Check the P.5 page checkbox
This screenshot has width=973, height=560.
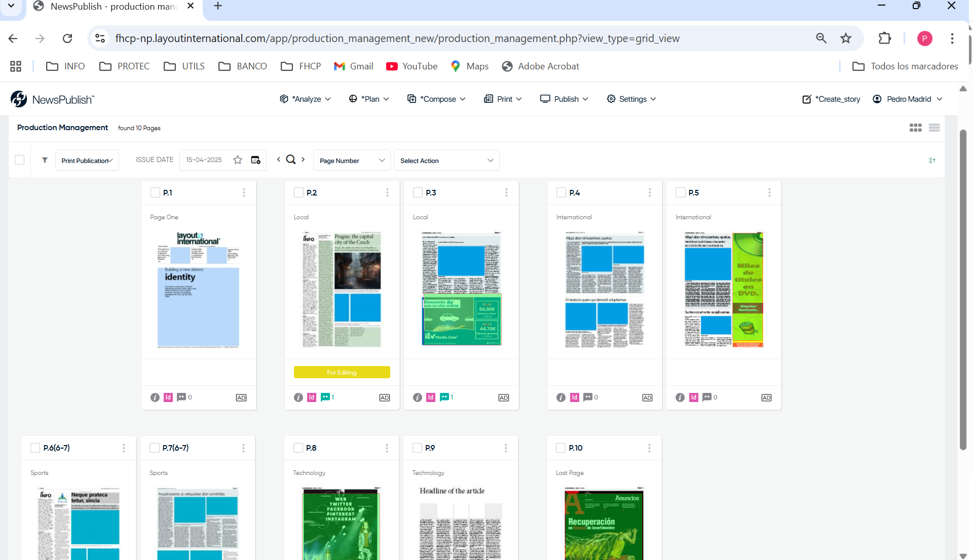click(x=681, y=192)
